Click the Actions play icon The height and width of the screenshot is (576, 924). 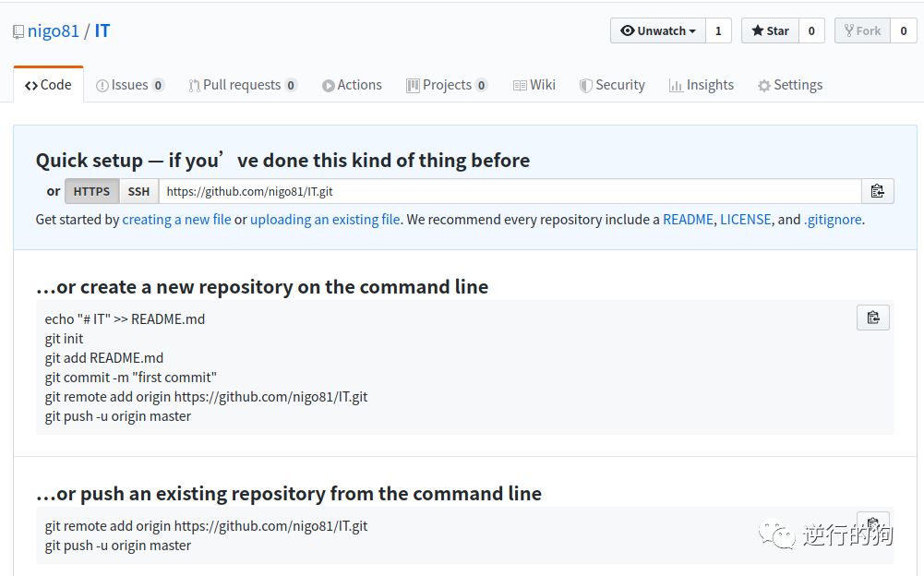point(329,86)
